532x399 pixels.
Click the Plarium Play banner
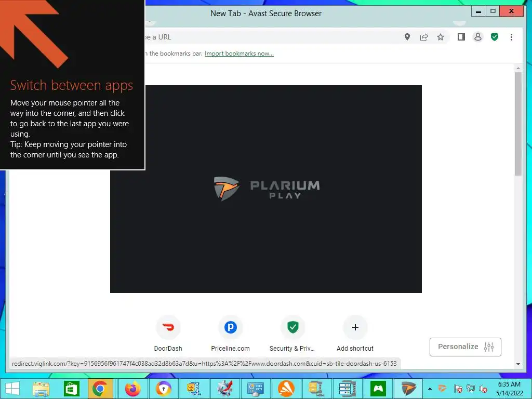[265, 189]
